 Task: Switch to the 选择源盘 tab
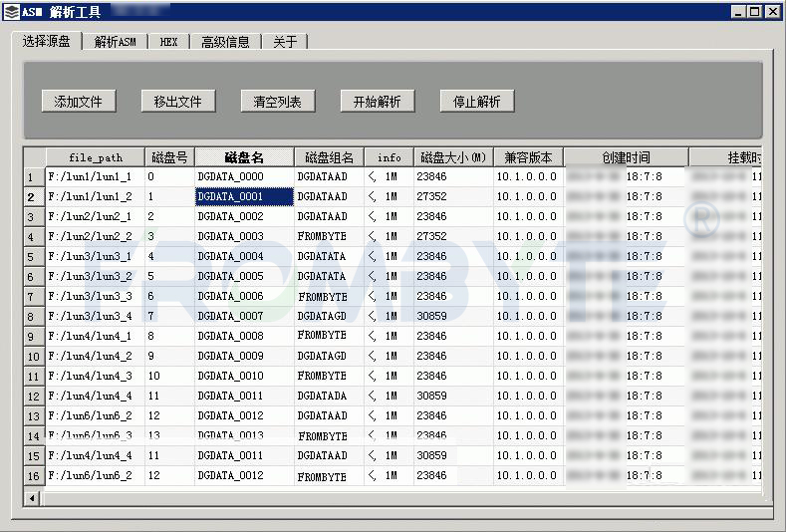(46, 41)
